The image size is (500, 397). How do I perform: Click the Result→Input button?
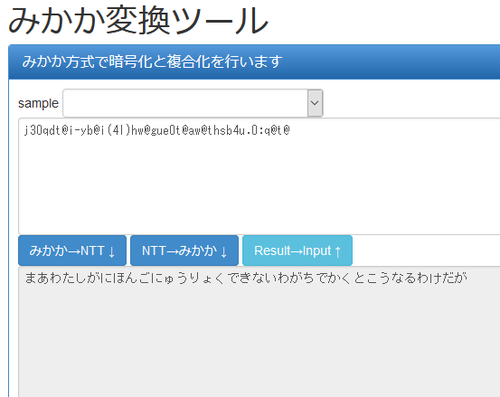click(x=297, y=251)
